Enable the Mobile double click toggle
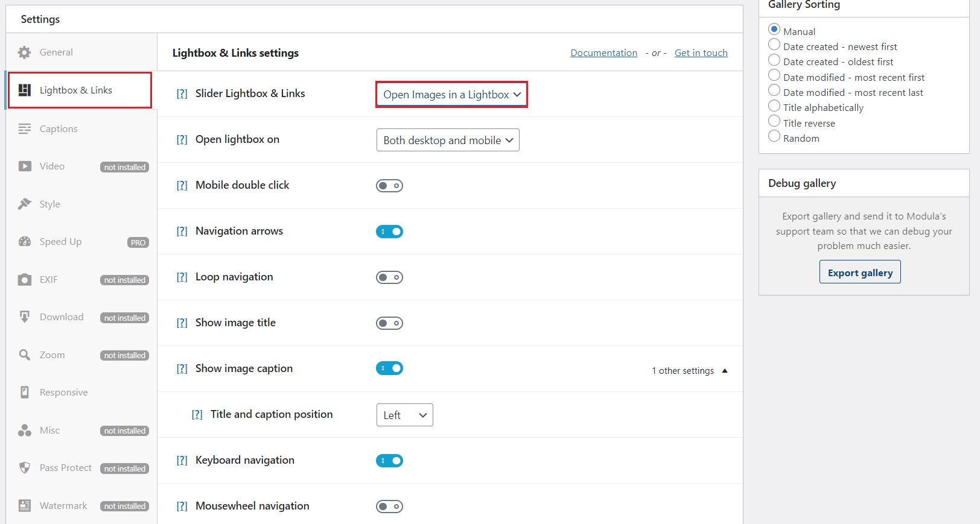This screenshot has width=980, height=524. click(x=389, y=186)
